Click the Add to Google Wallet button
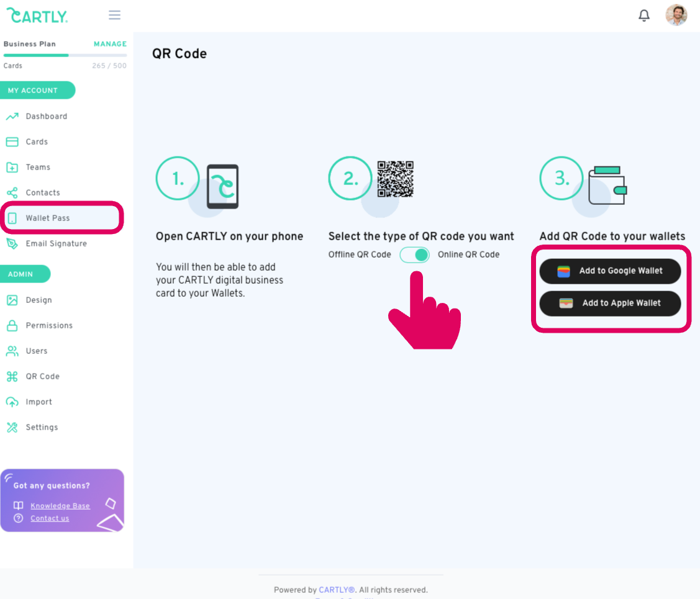Screen dimensions: 700x599 [x=611, y=271]
